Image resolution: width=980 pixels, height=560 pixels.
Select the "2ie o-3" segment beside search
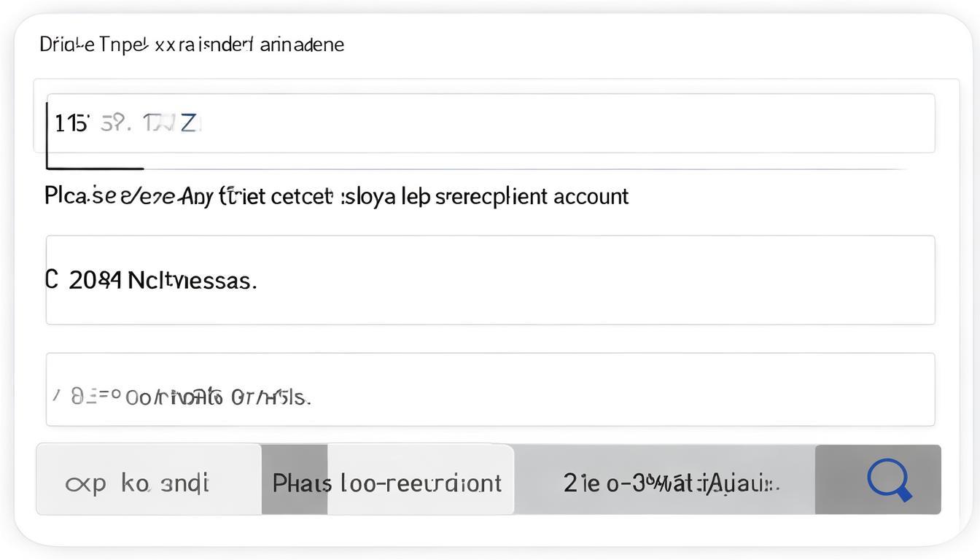click(665, 481)
